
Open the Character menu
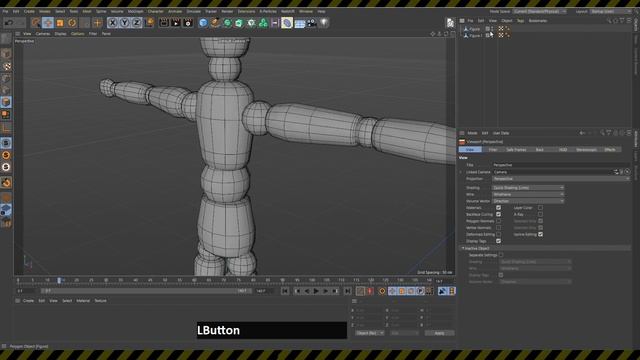[x=156, y=11]
